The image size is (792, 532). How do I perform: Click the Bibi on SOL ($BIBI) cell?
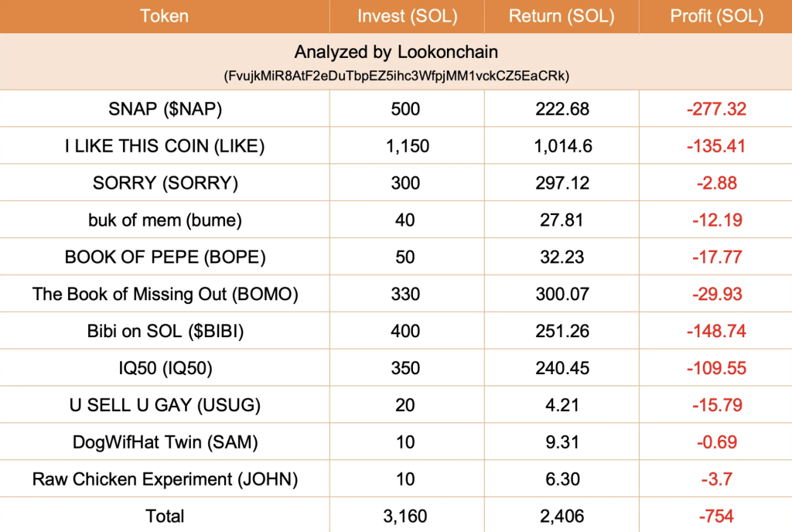tap(165, 331)
